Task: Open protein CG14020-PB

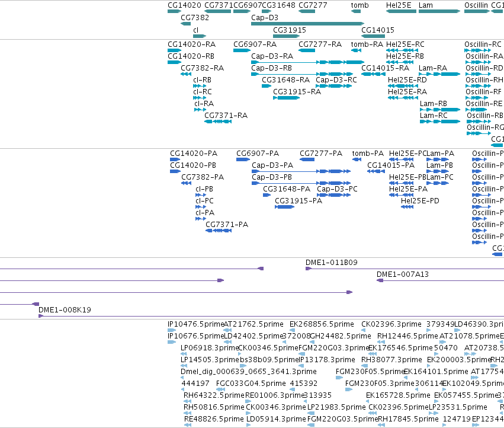Action: click(175, 171)
